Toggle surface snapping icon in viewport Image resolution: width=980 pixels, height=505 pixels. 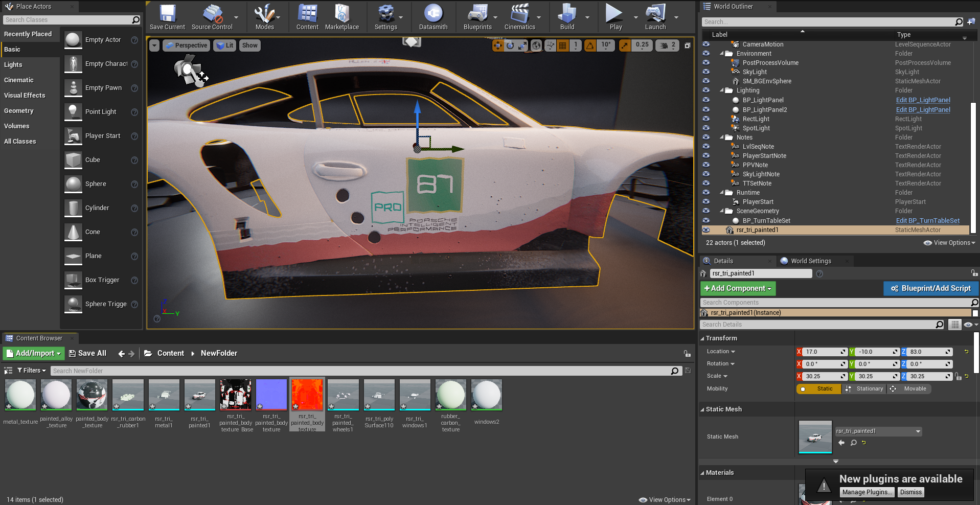(550, 45)
